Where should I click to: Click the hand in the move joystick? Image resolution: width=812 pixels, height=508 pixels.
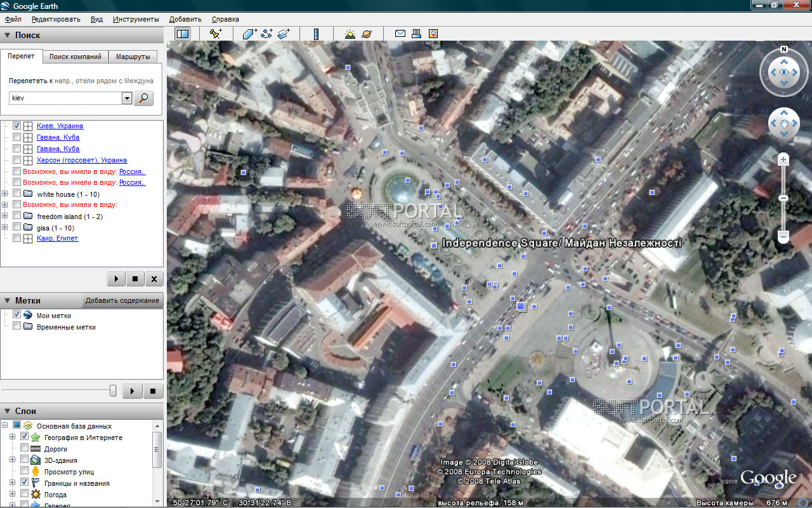(x=784, y=124)
